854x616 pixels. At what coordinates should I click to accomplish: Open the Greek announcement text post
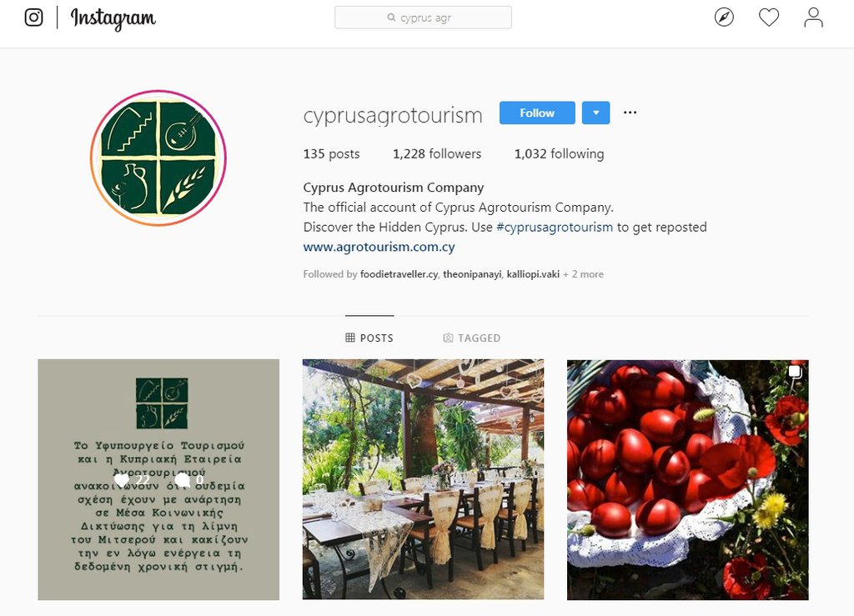(x=158, y=479)
